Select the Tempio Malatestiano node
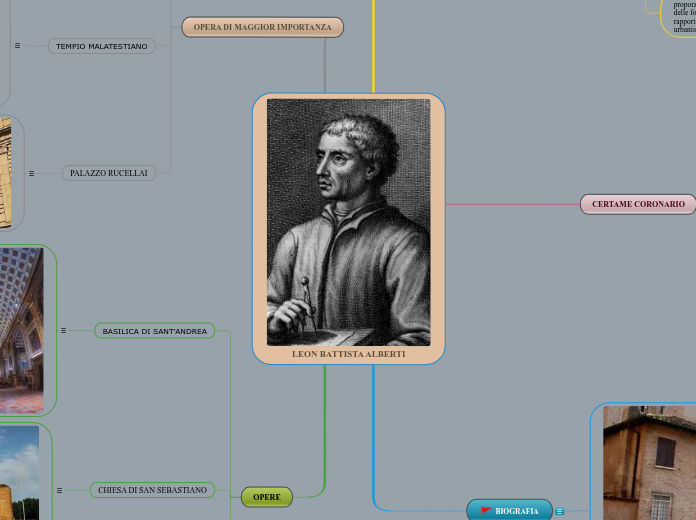The width and height of the screenshot is (696, 520). (102, 46)
